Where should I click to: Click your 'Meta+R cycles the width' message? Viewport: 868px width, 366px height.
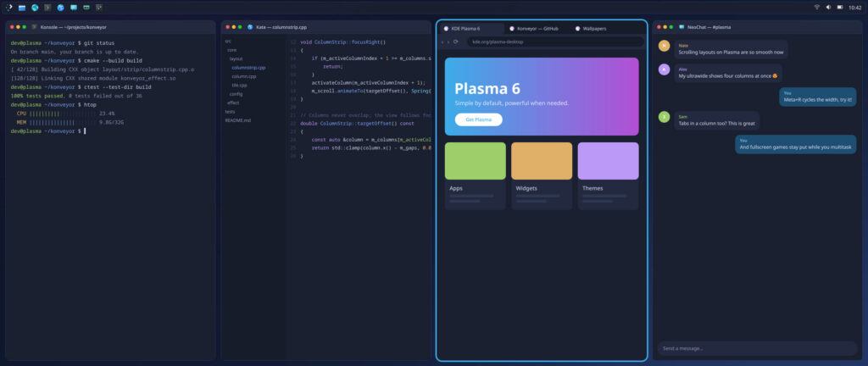pos(818,97)
